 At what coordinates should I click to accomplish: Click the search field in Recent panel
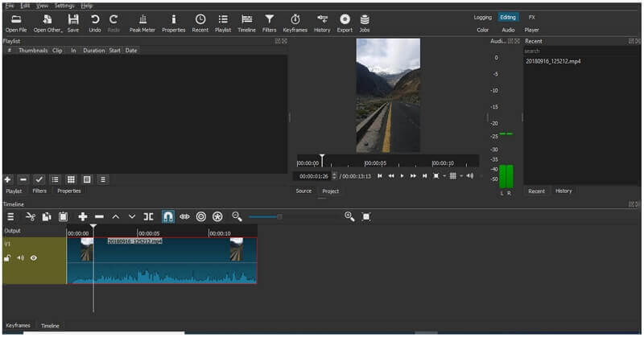(580, 51)
